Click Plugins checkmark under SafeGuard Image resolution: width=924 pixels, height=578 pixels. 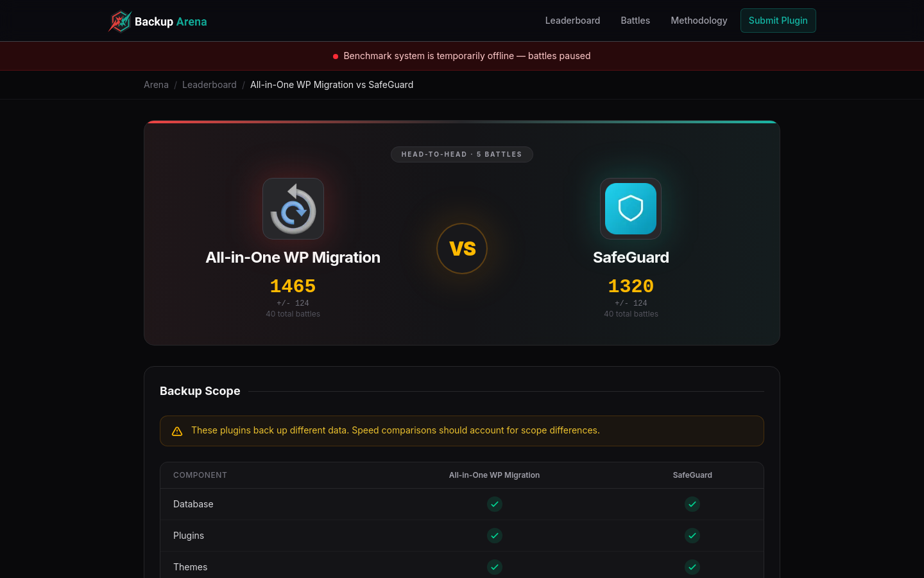[692, 536]
